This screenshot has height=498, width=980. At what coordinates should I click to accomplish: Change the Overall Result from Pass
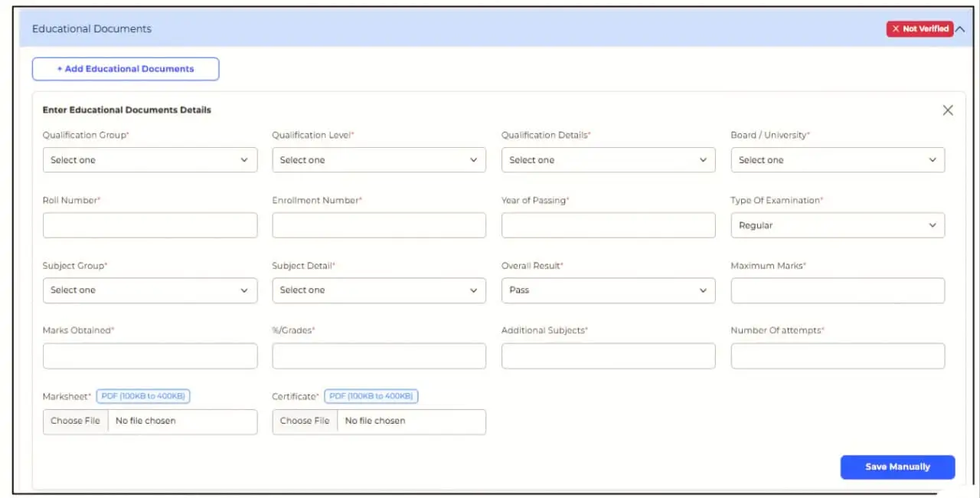tap(607, 290)
